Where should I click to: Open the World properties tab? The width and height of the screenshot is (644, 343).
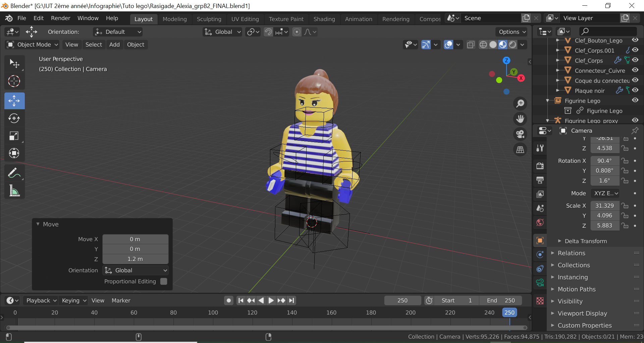(540, 222)
